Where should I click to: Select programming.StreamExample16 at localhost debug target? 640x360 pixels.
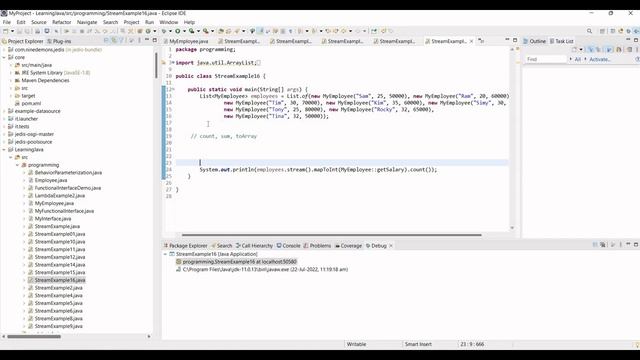point(240,262)
